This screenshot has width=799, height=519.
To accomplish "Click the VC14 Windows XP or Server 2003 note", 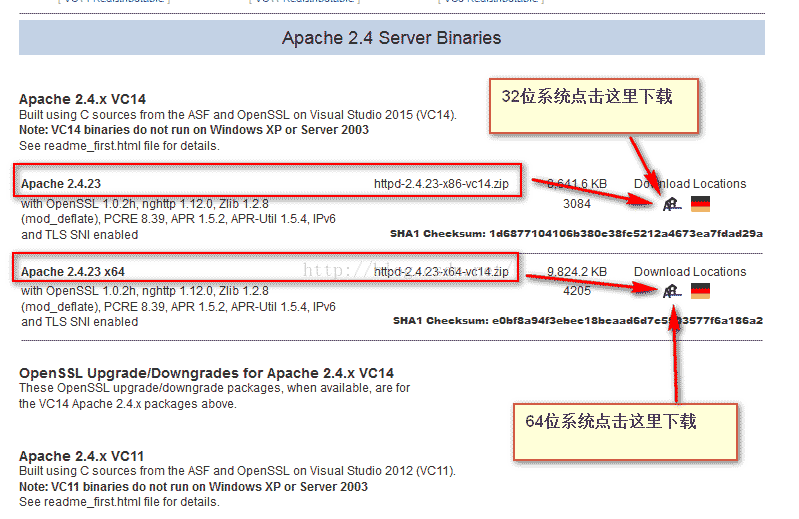I will 194,130.
